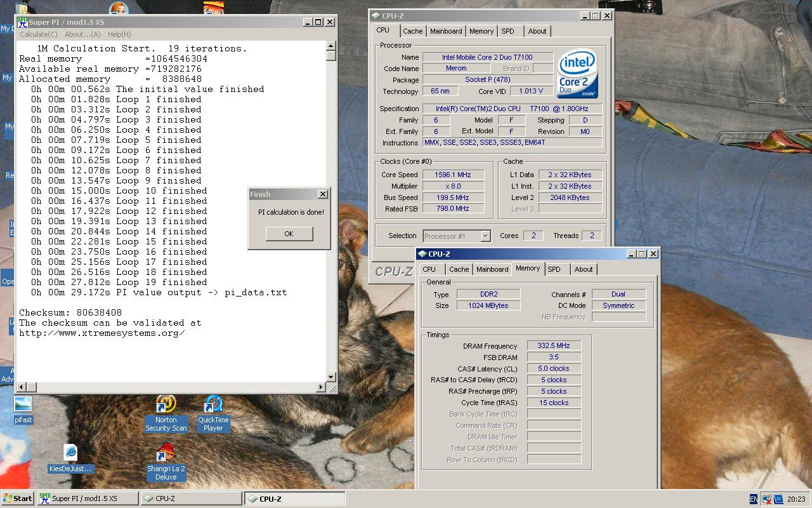Click the Intel Core 2 Duo logo
This screenshot has height=508, width=812.
(577, 75)
